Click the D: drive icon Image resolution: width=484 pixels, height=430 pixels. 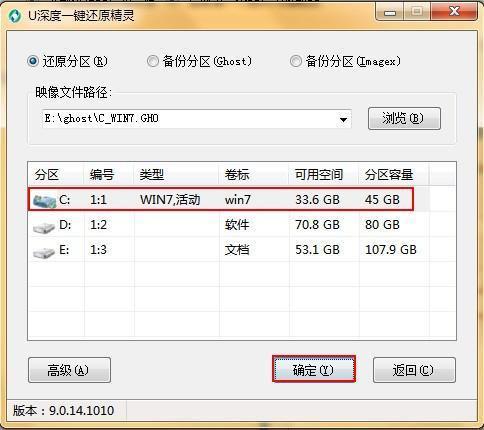click(44, 227)
